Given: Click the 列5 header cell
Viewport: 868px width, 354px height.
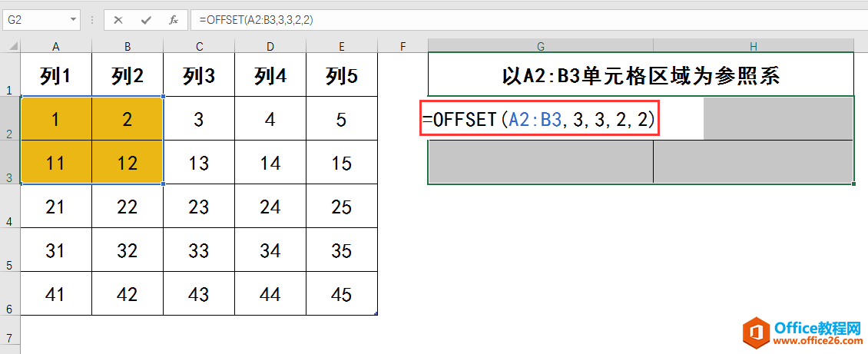Looking at the screenshot, I should click(342, 75).
